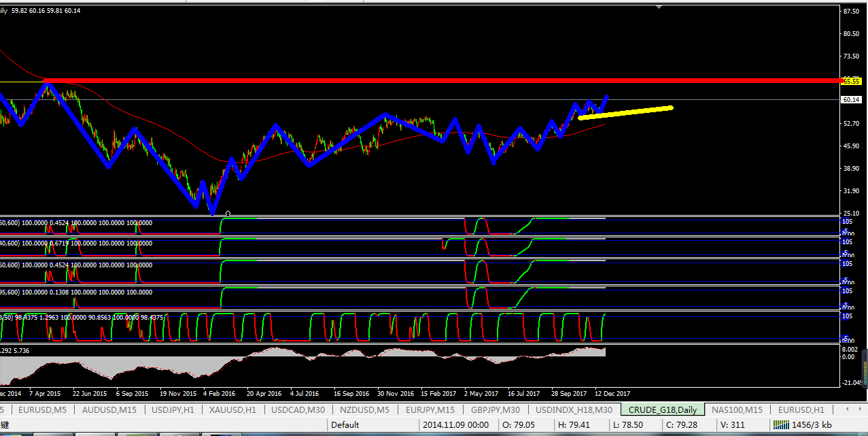Click the -21.049 oscillator scale value

tap(853, 383)
